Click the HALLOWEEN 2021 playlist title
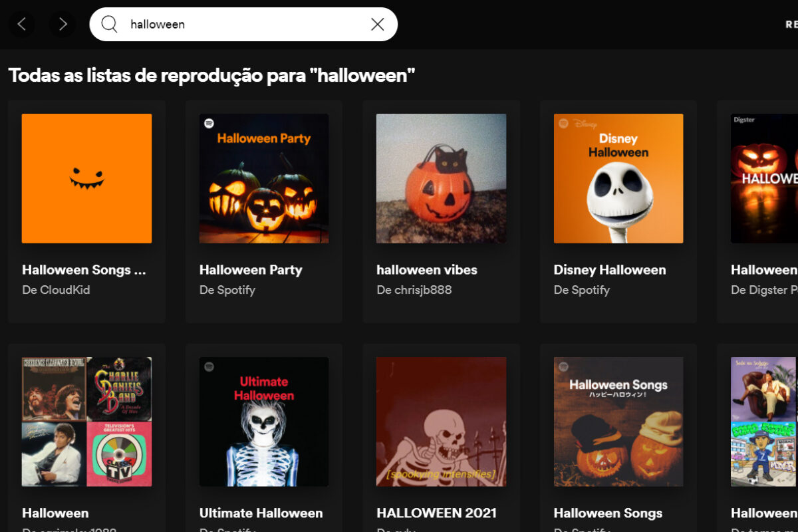The width and height of the screenshot is (798, 532). pyautogui.click(x=436, y=513)
